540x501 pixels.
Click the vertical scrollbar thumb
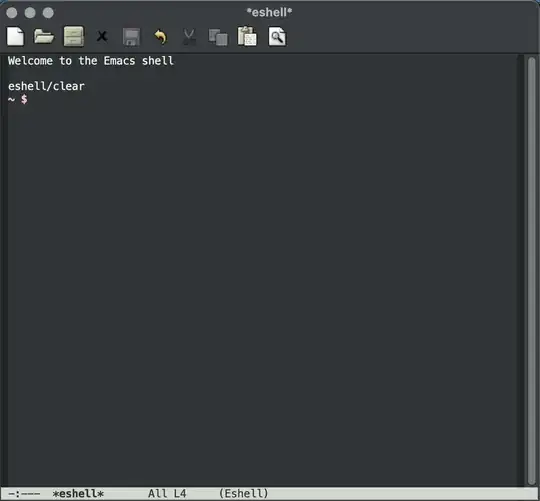532,271
